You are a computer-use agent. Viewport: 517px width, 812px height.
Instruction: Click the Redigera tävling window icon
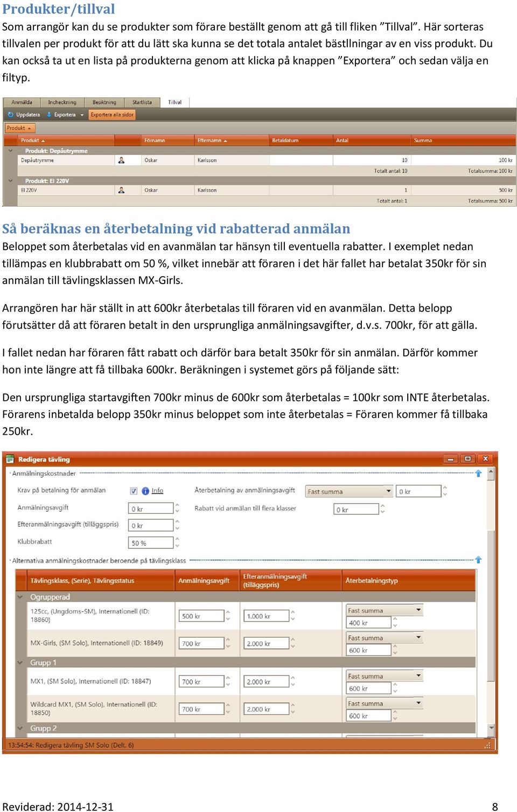[x=10, y=459]
